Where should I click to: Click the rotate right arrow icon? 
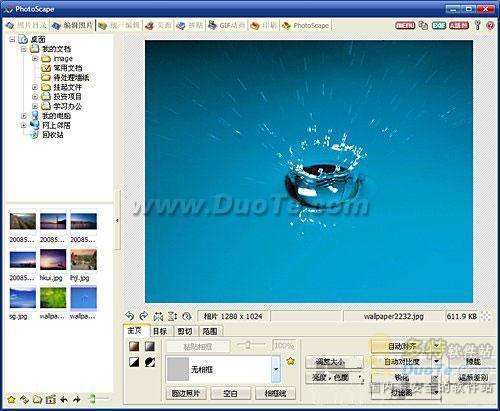coord(144,316)
